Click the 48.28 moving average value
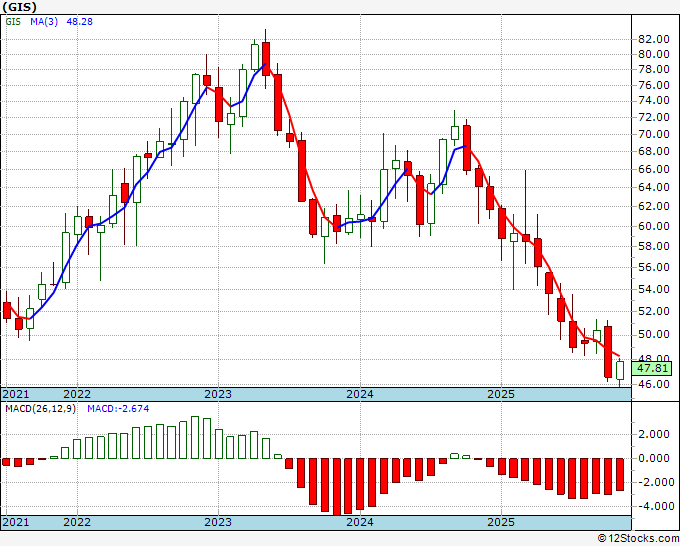Screen dimensions: 680x546 pos(79,22)
